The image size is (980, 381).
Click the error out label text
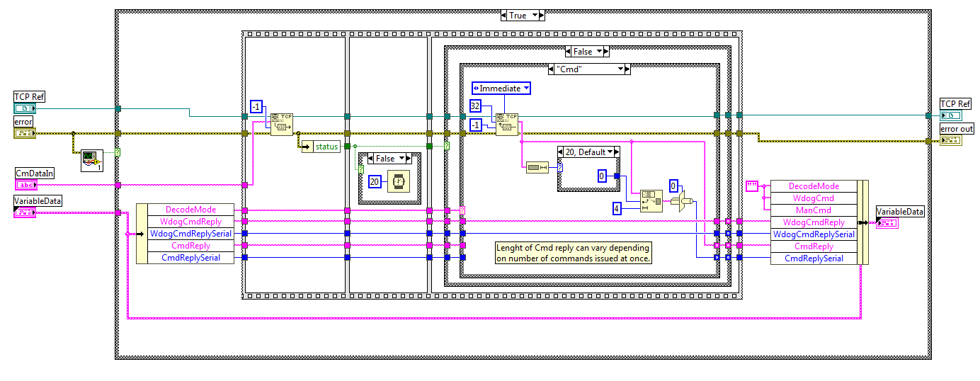(x=957, y=129)
